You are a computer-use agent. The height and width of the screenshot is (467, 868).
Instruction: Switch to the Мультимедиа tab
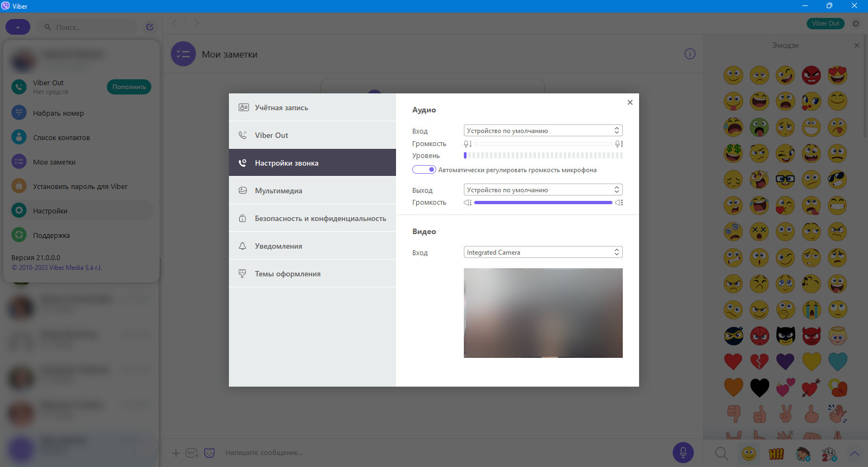click(x=312, y=191)
